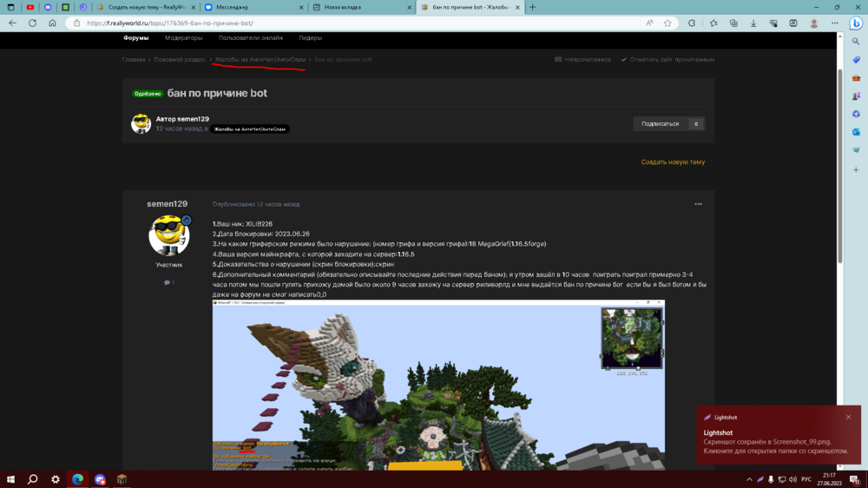This screenshot has height=488, width=868.
Task: Go back to previous page
Action: point(13,23)
